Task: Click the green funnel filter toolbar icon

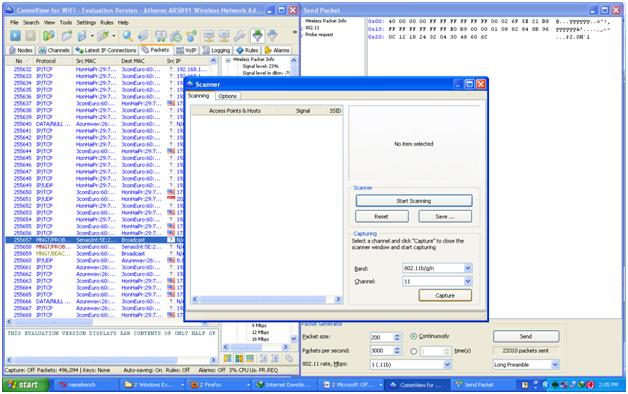Action: pyautogui.click(x=258, y=36)
